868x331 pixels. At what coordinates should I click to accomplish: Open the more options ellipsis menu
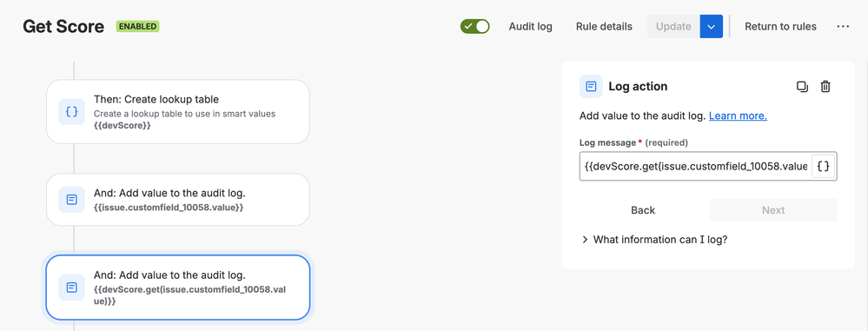point(843,27)
